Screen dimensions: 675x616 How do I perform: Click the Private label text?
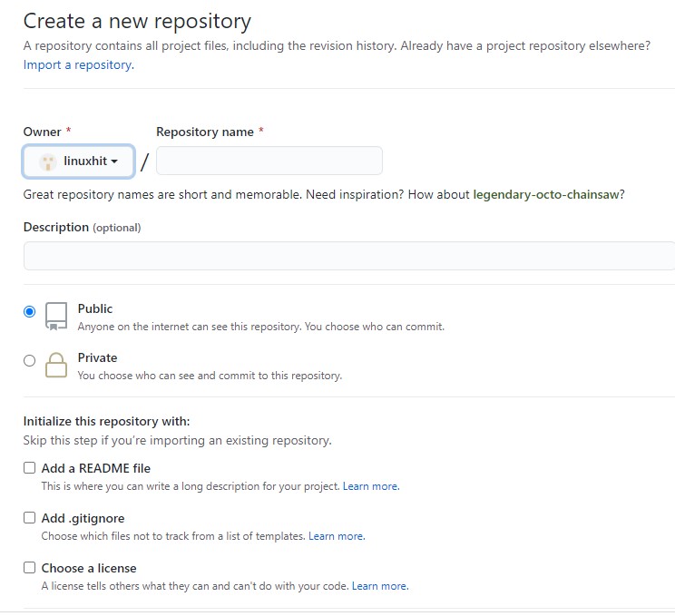click(97, 357)
